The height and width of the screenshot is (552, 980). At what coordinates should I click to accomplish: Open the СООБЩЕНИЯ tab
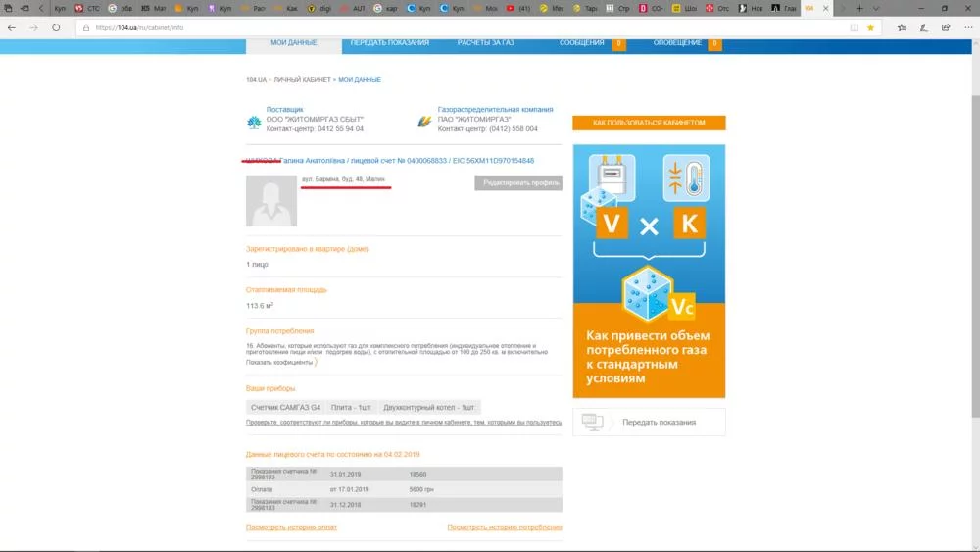pos(582,43)
